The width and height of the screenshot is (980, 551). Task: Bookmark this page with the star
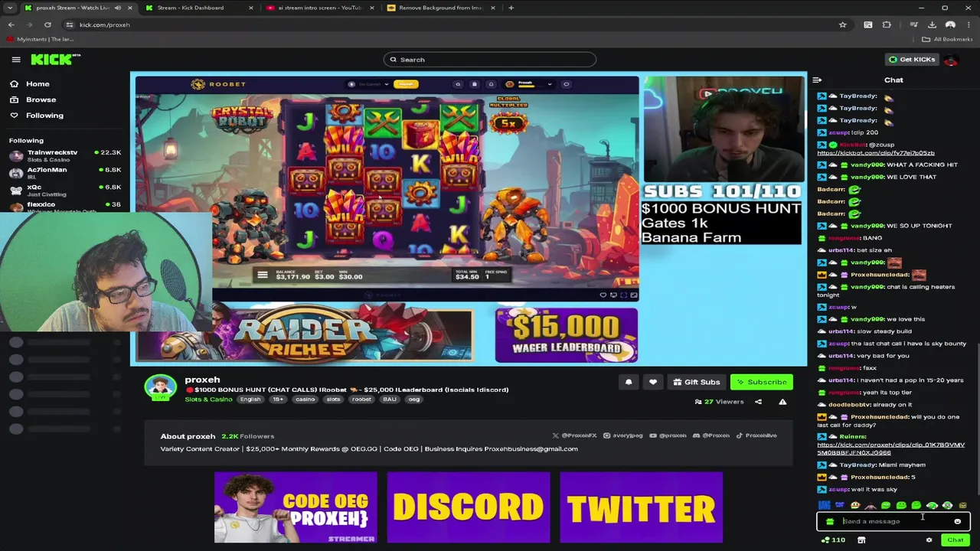click(x=842, y=24)
